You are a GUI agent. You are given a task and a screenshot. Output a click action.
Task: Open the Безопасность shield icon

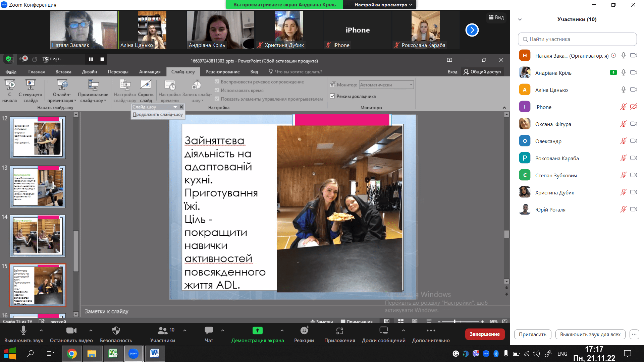[x=116, y=330]
